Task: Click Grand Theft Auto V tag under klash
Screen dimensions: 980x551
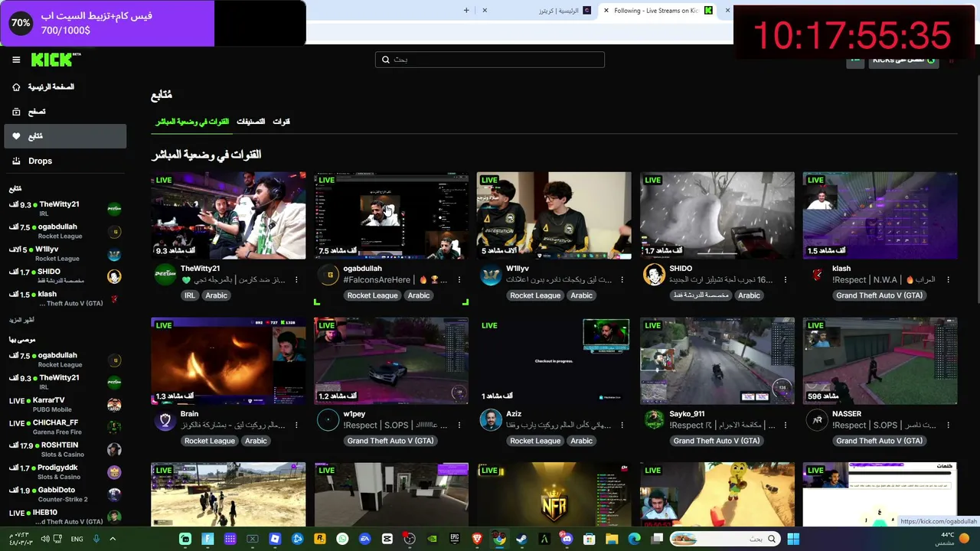Action: point(879,295)
